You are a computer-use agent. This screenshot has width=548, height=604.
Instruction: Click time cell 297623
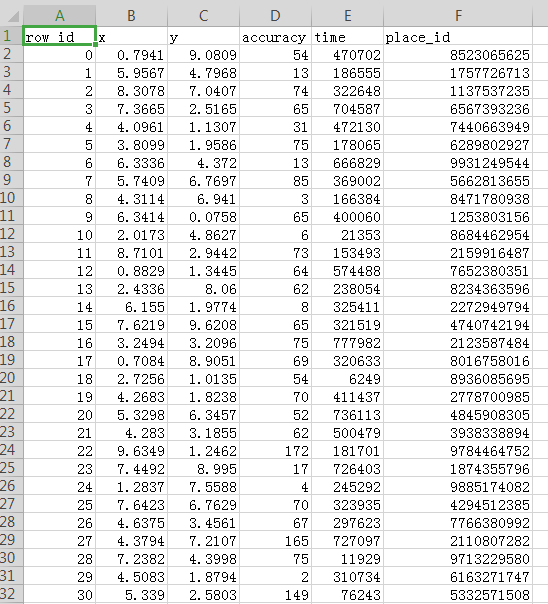click(x=347, y=523)
